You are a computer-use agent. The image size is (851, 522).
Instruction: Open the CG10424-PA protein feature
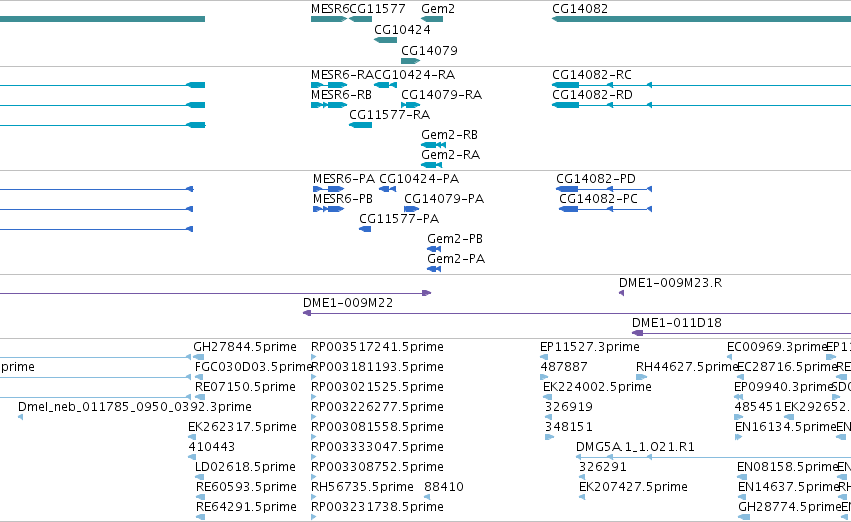pyautogui.click(x=388, y=189)
